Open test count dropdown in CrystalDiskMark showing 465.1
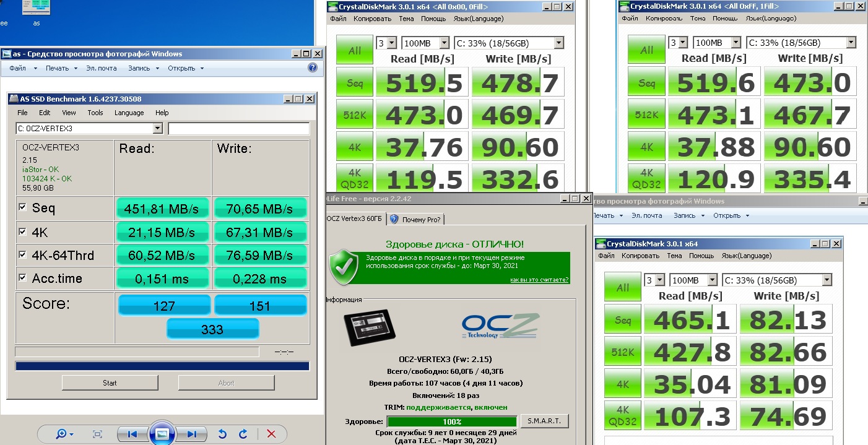The height and width of the screenshot is (445, 868). [x=659, y=280]
